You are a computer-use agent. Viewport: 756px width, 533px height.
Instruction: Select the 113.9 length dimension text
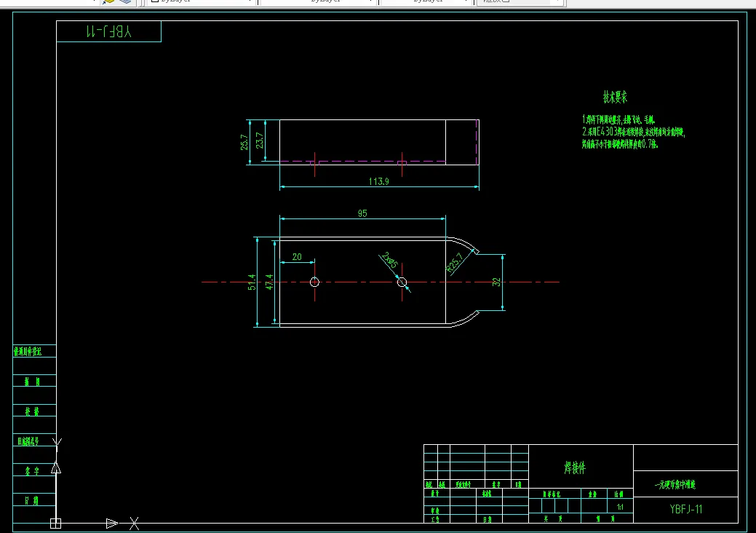pos(378,181)
